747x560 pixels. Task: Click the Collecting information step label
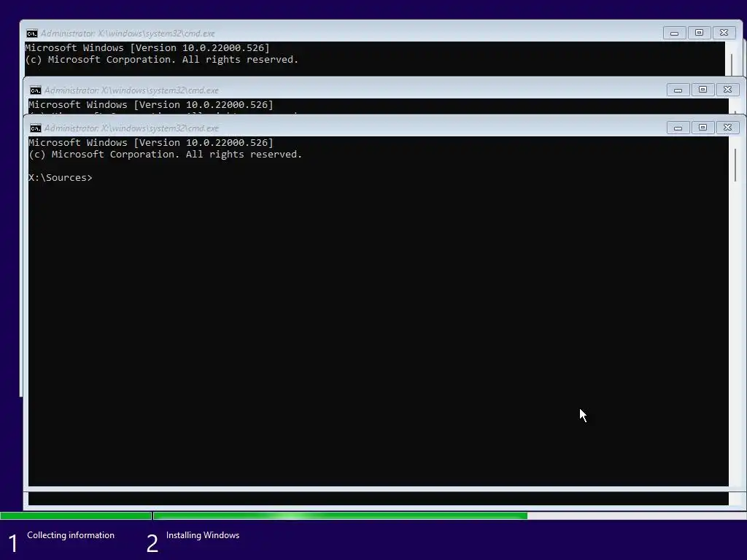coord(71,535)
